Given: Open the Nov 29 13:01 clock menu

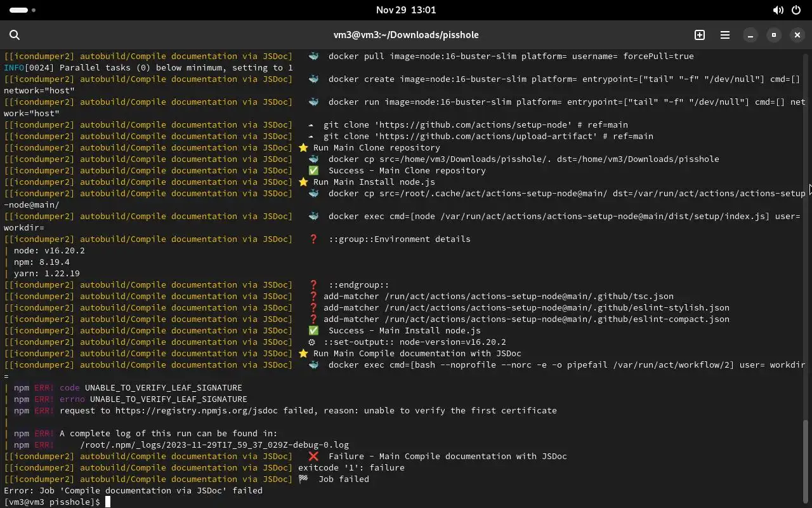Looking at the screenshot, I should 405,10.
